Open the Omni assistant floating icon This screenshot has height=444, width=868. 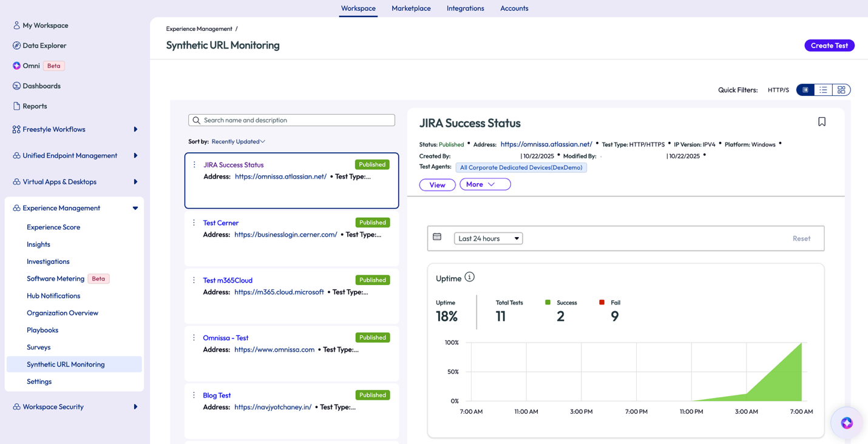(x=847, y=423)
